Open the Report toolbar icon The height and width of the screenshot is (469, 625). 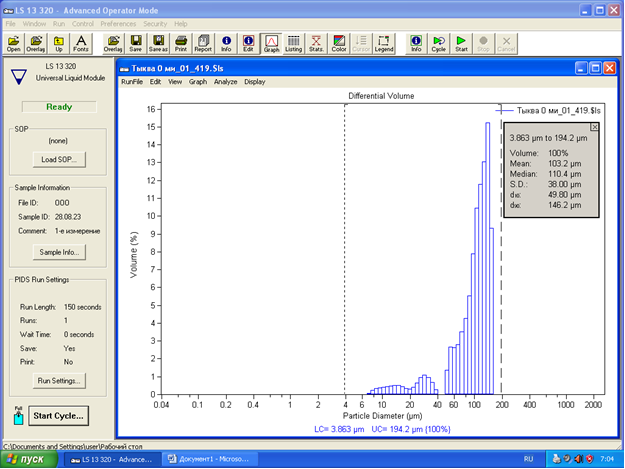click(x=203, y=41)
